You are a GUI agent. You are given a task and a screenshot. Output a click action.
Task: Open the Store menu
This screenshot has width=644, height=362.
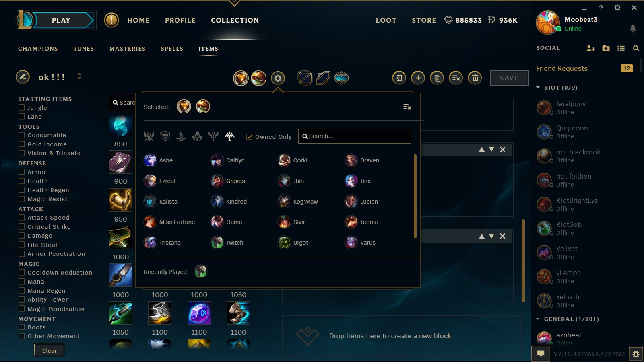coord(424,20)
